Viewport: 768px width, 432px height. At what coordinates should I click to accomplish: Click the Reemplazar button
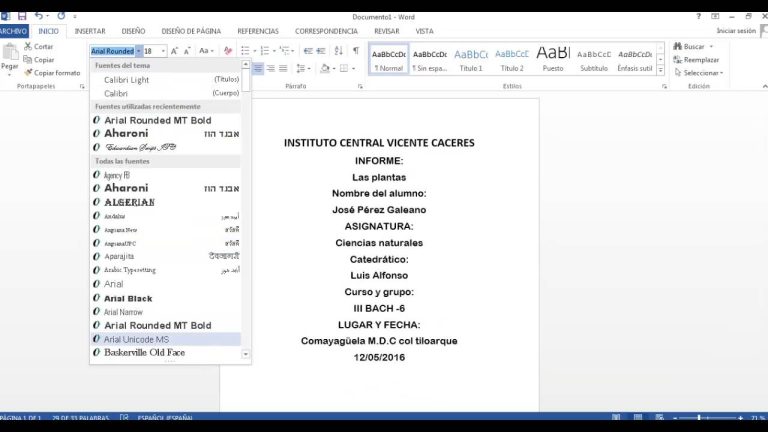(x=701, y=60)
